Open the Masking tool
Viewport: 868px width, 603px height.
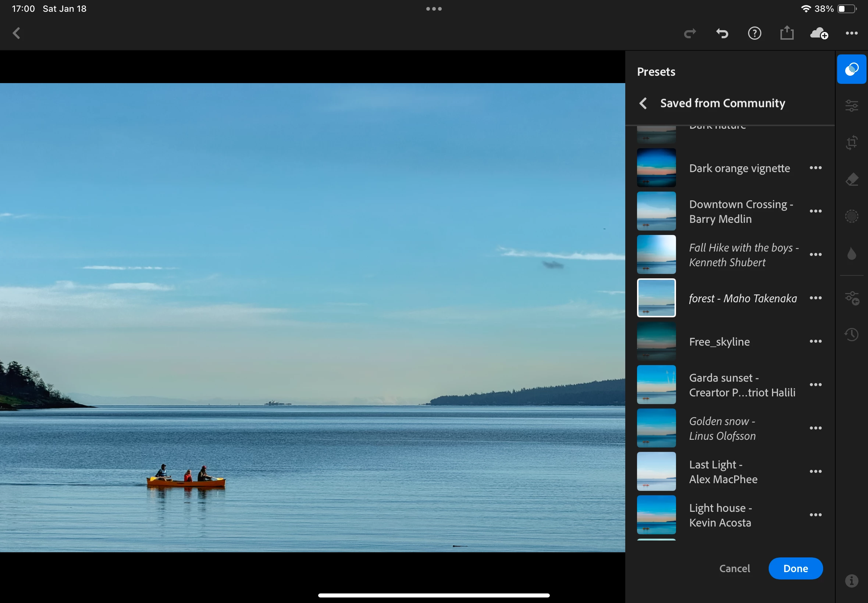tap(851, 217)
